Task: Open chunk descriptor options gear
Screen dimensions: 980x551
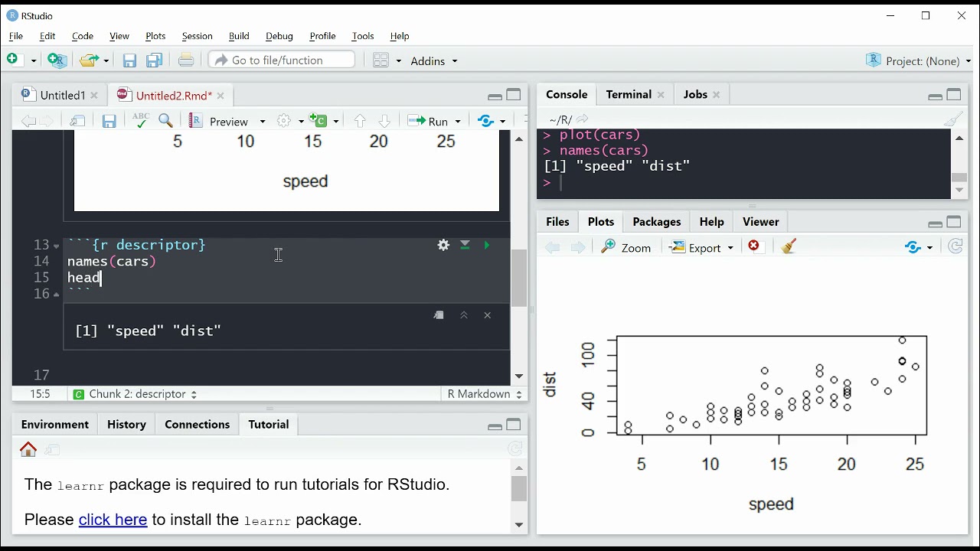Action: tap(443, 245)
